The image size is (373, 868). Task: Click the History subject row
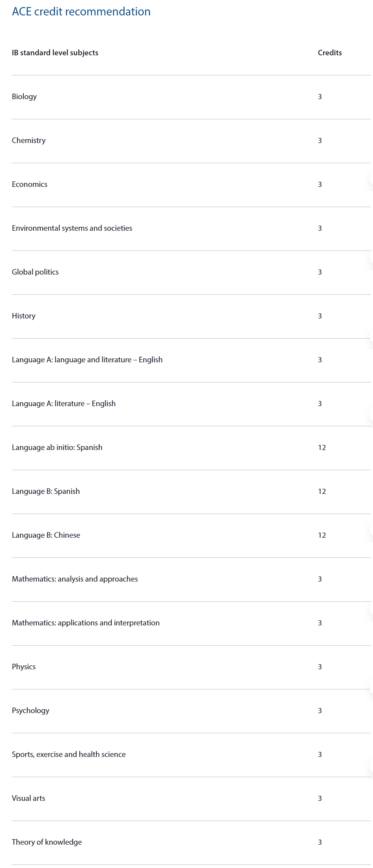(x=191, y=316)
